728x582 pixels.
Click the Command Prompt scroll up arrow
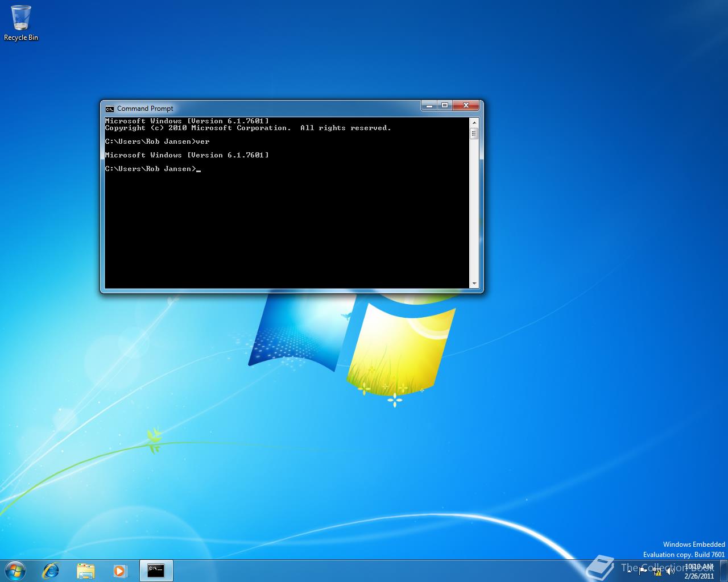pyautogui.click(x=474, y=122)
